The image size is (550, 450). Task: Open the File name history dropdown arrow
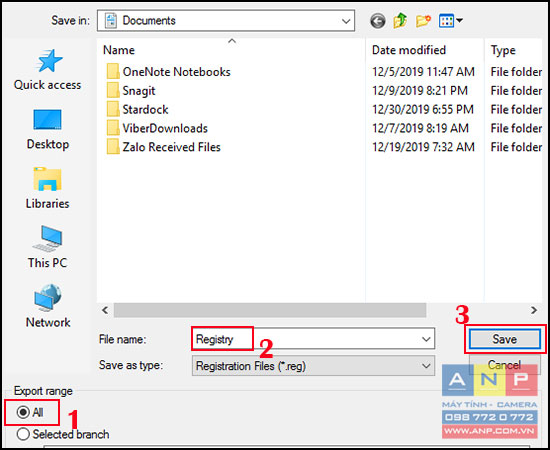click(426, 339)
